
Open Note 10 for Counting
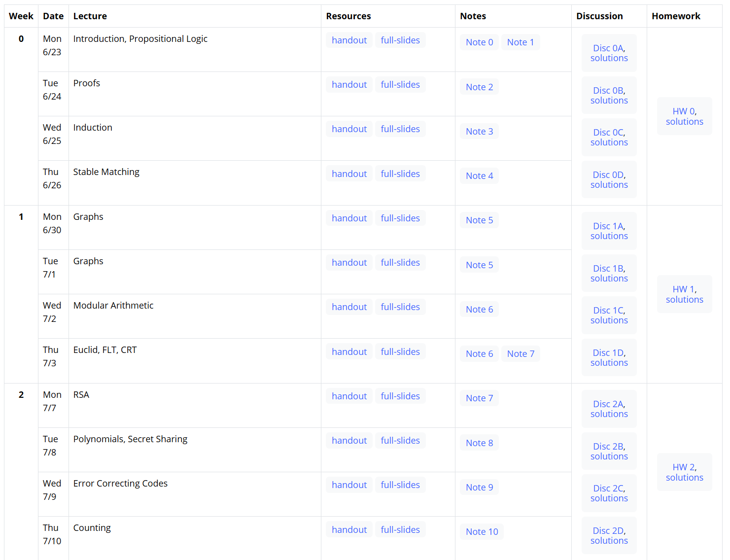coord(482,532)
